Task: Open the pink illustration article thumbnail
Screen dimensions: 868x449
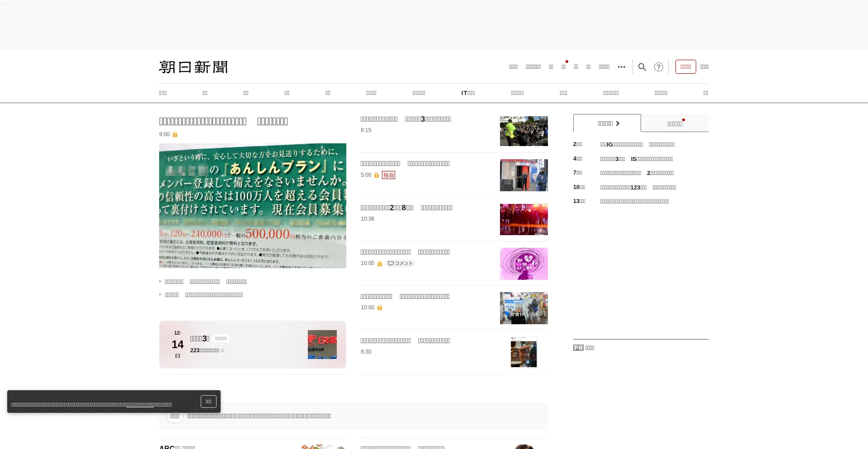Action: tap(524, 264)
